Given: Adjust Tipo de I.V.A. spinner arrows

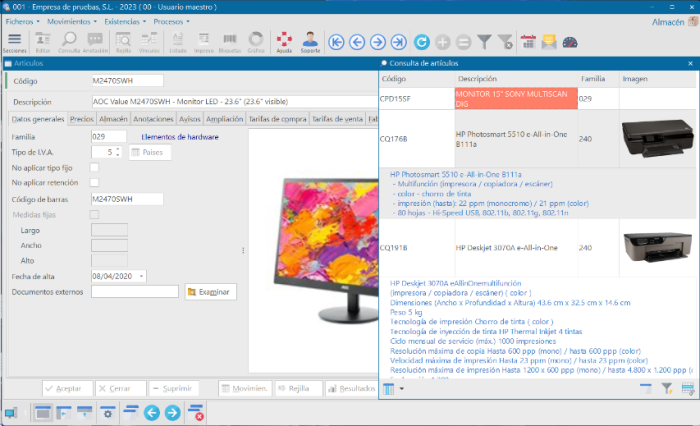Looking at the screenshot, I should [x=118, y=152].
